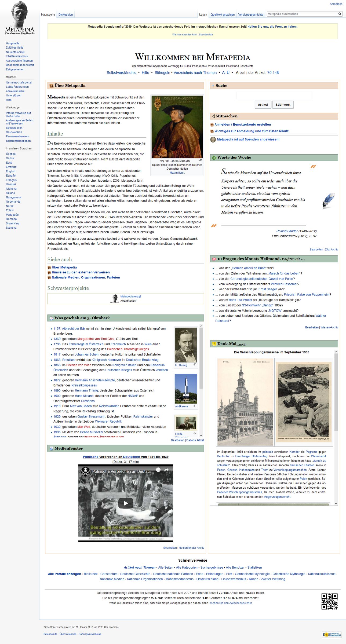
Task: Open the Zitat Archiv link
Action: 331,250
